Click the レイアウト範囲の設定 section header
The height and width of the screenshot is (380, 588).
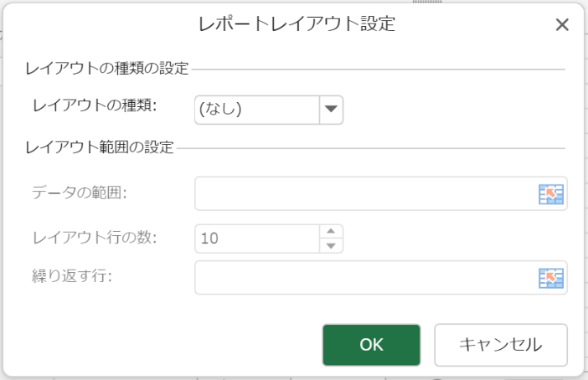coord(100,148)
